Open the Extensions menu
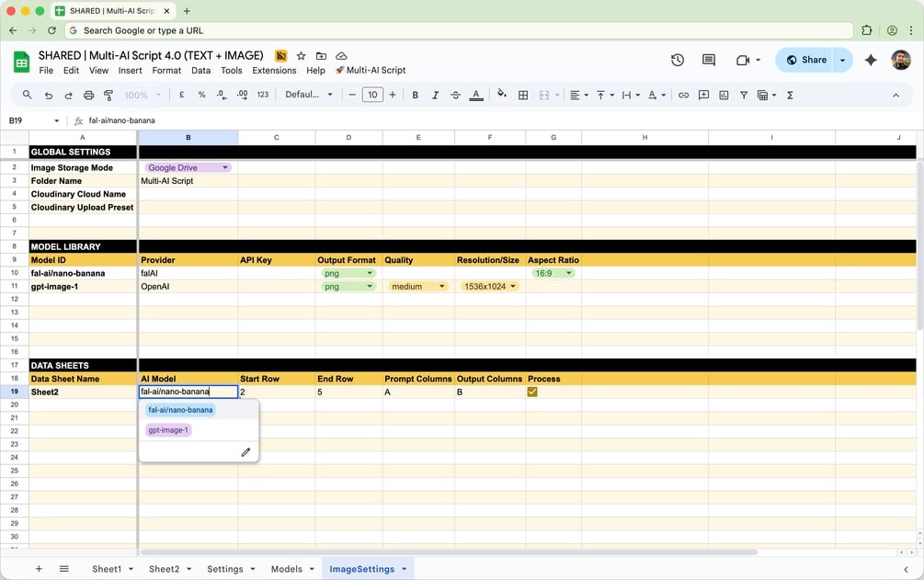The width and height of the screenshot is (924, 580). tap(274, 70)
